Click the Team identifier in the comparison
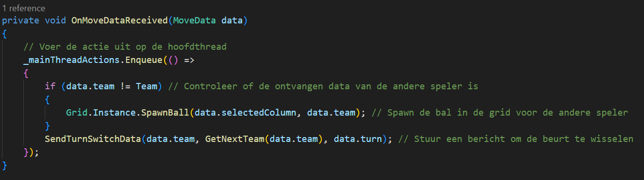Screen dimensions: 644x180 pos(146,86)
